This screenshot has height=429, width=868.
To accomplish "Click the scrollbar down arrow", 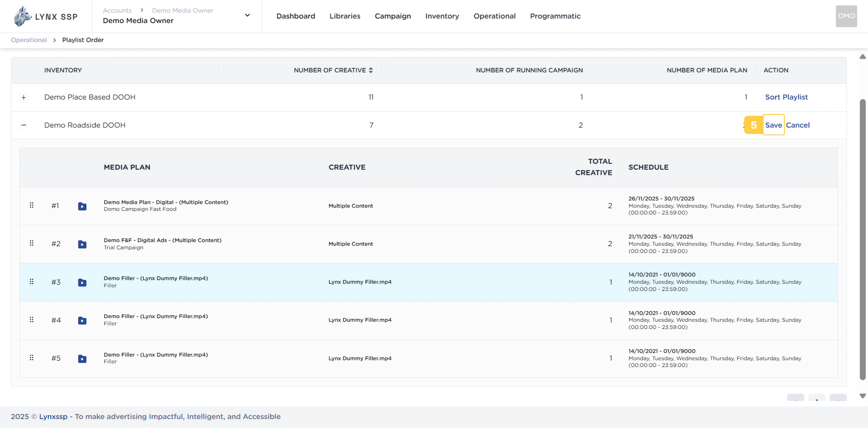I will coord(863,396).
